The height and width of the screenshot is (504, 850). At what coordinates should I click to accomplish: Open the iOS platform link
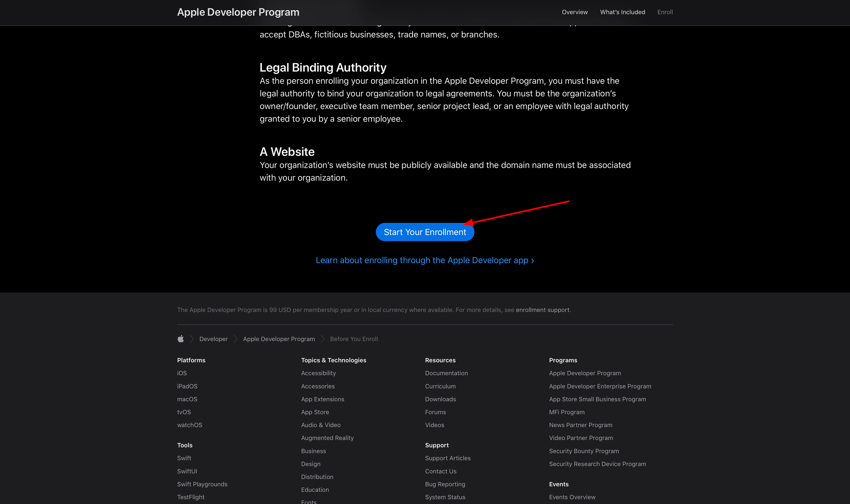click(182, 373)
